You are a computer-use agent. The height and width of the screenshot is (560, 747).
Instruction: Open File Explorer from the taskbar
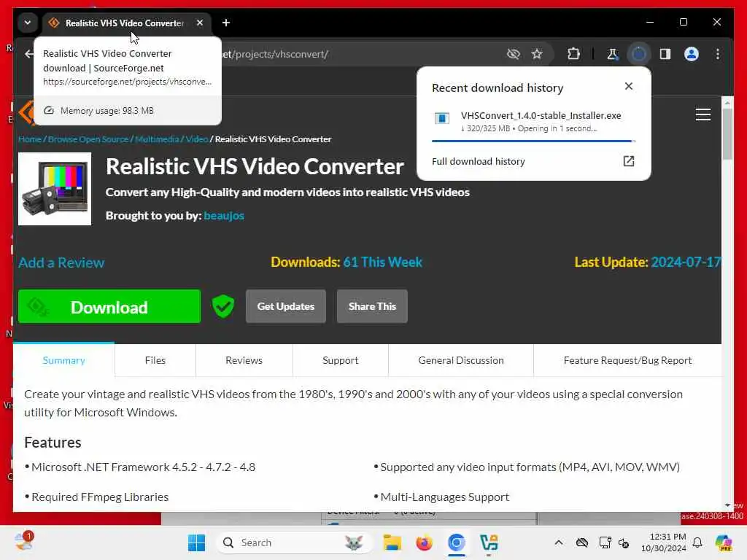click(392, 542)
